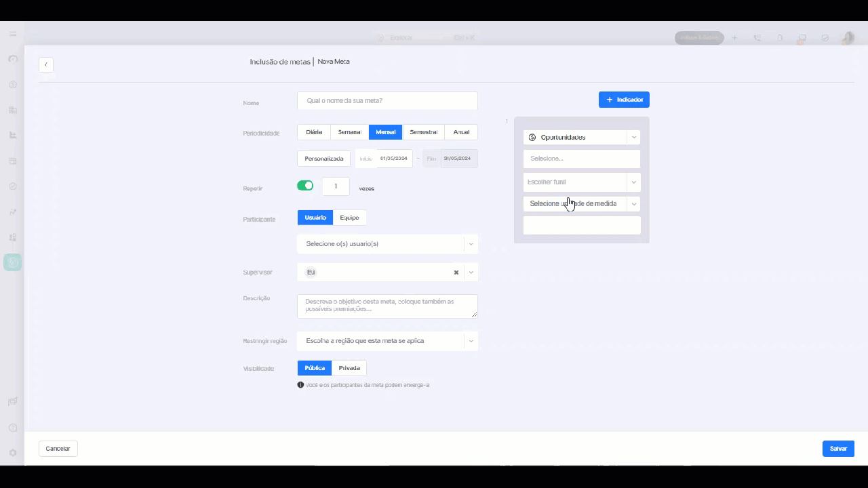Image resolution: width=868 pixels, height=488 pixels.
Task: Select Privada visibility option
Action: (x=349, y=368)
